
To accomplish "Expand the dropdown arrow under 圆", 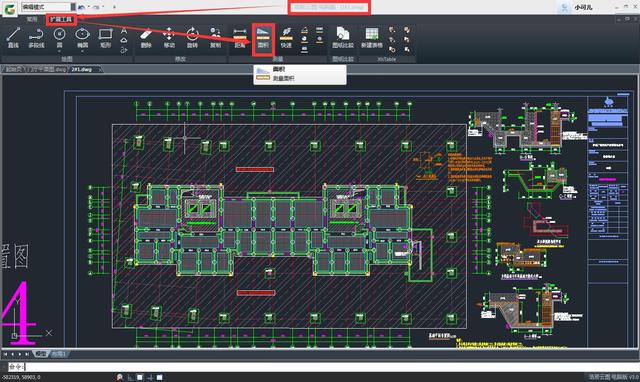I will [60, 51].
